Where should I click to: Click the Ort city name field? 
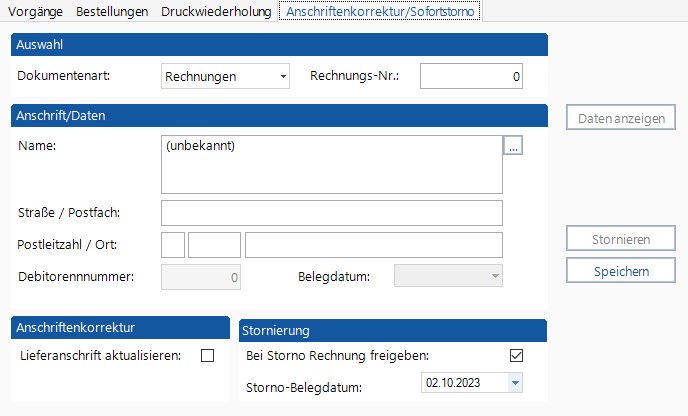[x=373, y=245]
